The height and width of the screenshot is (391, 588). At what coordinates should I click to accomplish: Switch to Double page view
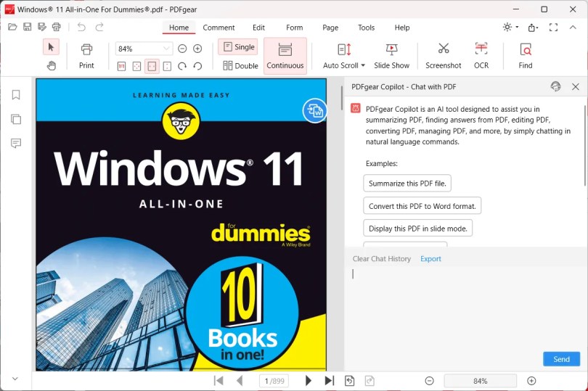pyautogui.click(x=240, y=65)
